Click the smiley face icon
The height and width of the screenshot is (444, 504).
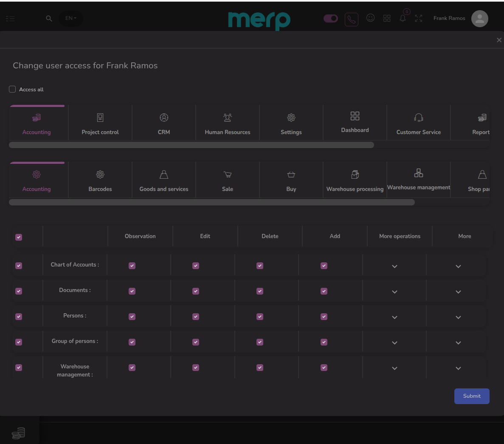point(370,18)
